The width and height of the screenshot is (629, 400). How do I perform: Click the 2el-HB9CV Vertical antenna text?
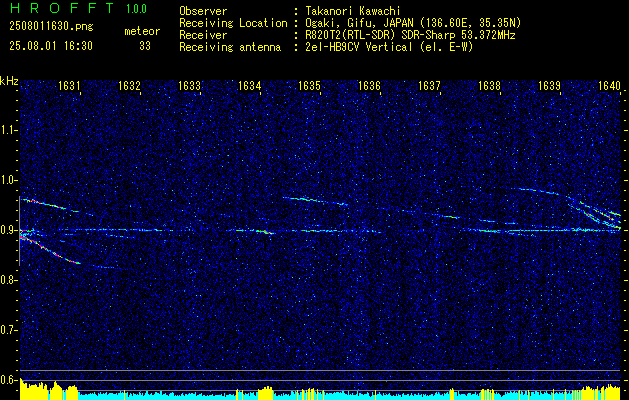pyautogui.click(x=389, y=47)
